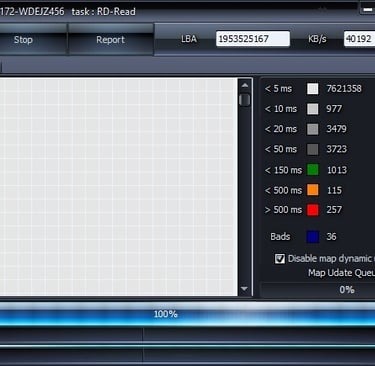Pick the green < 150 ms swatch

(x=312, y=170)
